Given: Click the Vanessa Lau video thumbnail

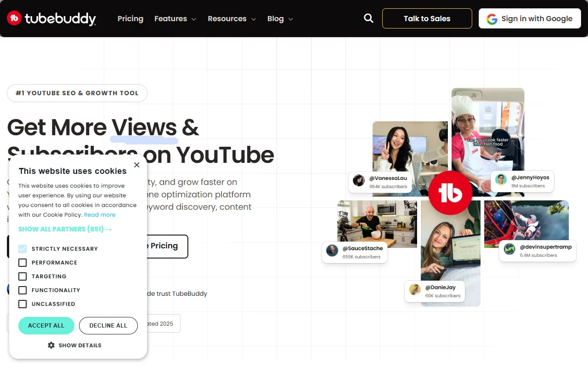Looking at the screenshot, I should [x=410, y=159].
